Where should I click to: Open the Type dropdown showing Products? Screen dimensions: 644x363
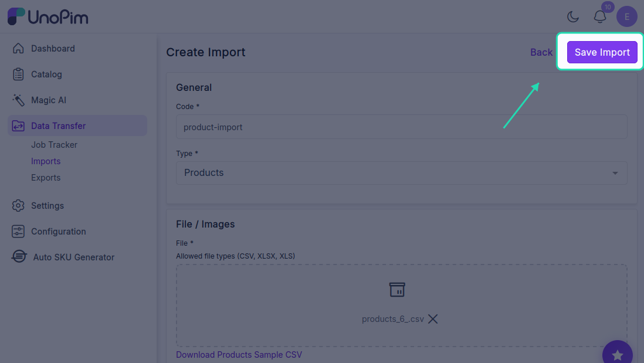(402, 173)
